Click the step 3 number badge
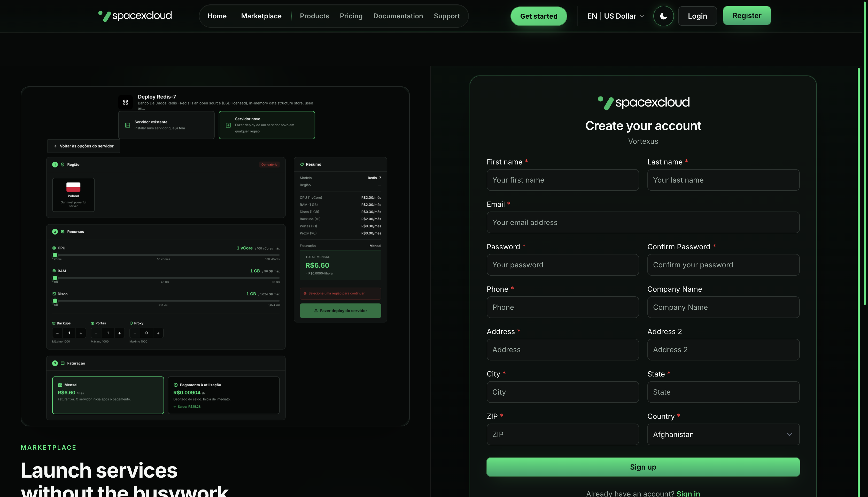The image size is (868, 497). click(55, 363)
